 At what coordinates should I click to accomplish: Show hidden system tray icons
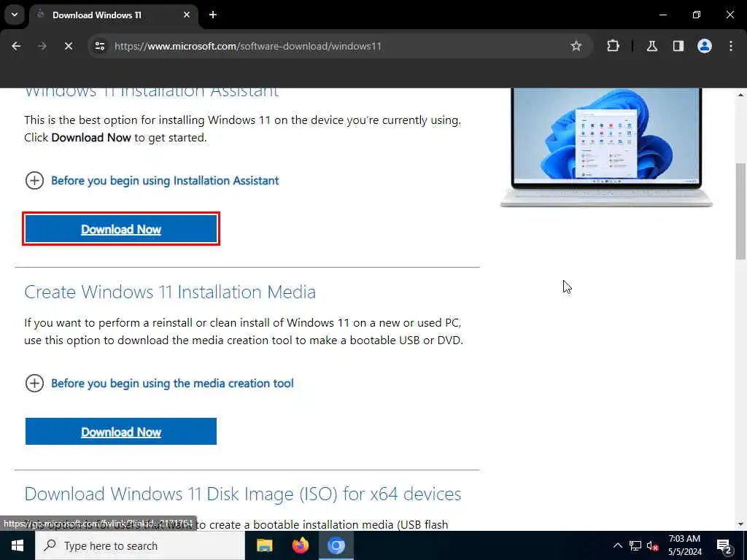click(617, 545)
